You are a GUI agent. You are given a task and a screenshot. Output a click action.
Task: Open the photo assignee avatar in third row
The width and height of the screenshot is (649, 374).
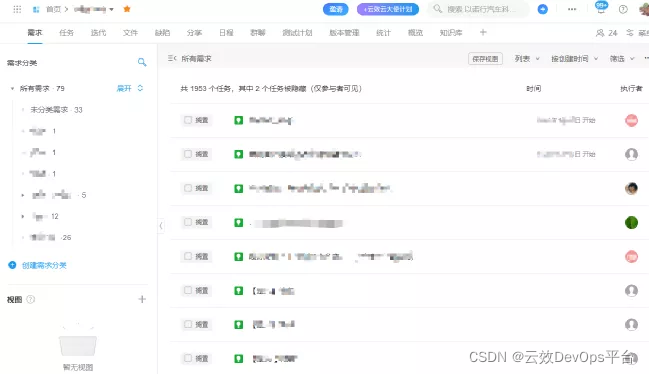(631, 188)
